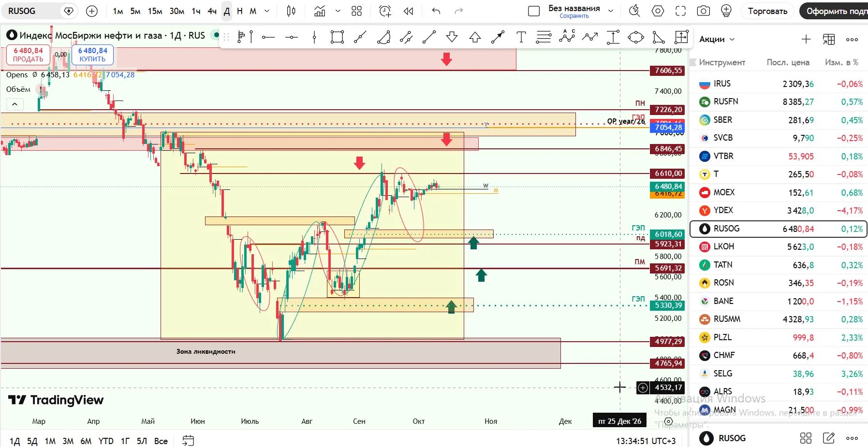The height and width of the screenshot is (447, 868).
Task: Select the rectangle drawing tool
Action: pos(337,37)
